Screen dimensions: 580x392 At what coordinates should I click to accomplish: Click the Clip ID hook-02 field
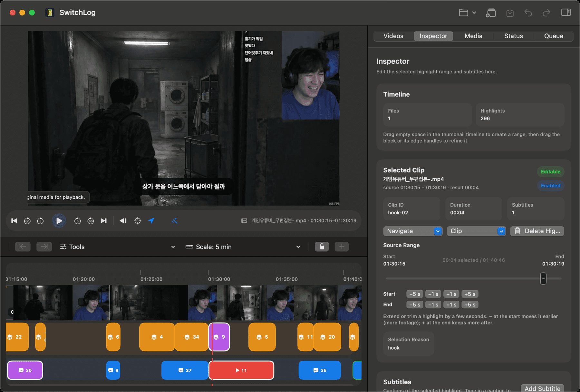pyautogui.click(x=411, y=209)
